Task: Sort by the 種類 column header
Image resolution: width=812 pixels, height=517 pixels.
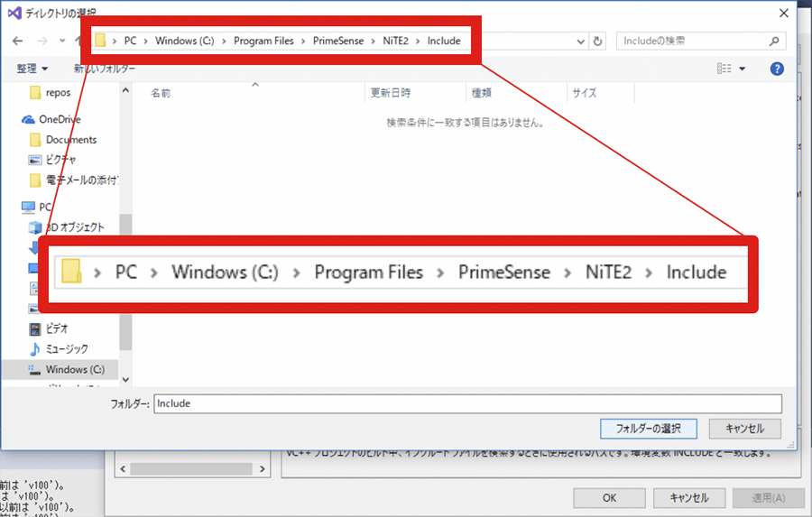Action: [x=482, y=93]
